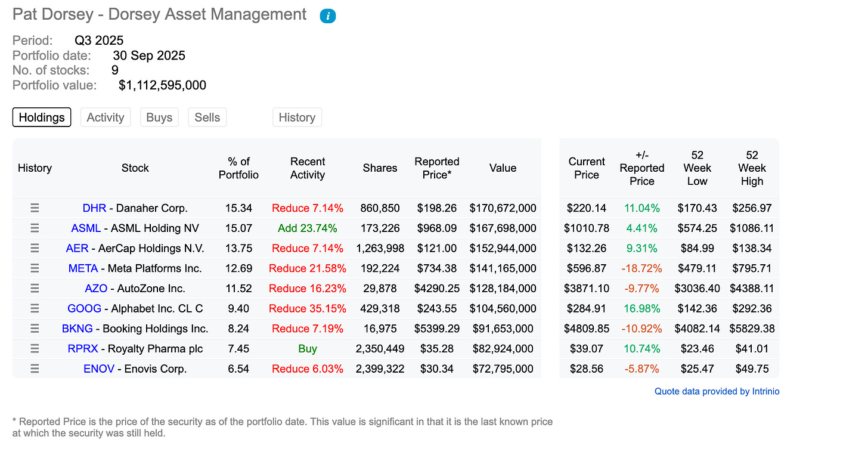Select the Holdings tab
This screenshot has width=868, height=452.
[42, 117]
